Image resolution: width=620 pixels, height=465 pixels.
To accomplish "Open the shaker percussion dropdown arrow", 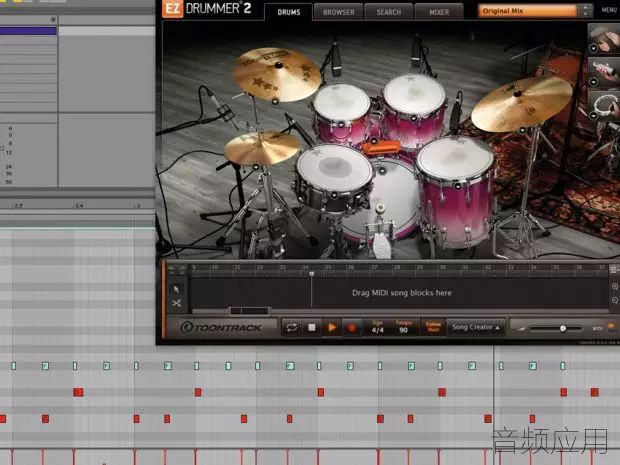I will (593, 82).
